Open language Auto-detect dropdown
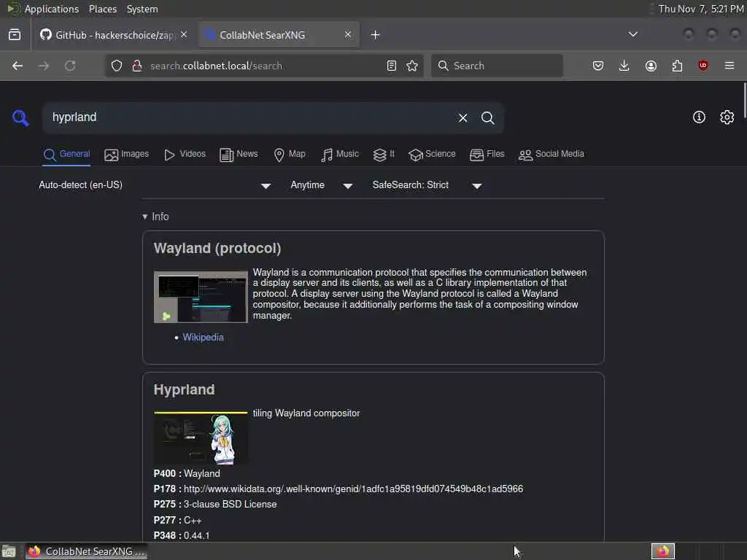The width and height of the screenshot is (747, 560). pyautogui.click(x=155, y=185)
